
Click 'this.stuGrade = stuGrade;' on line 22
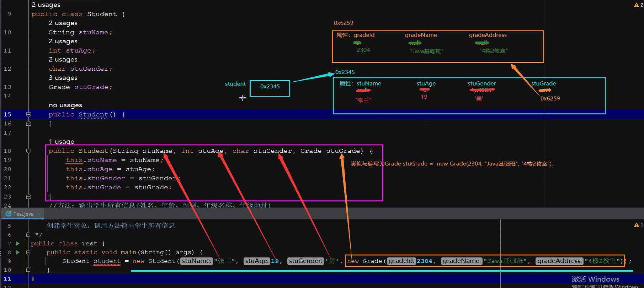coord(119,188)
